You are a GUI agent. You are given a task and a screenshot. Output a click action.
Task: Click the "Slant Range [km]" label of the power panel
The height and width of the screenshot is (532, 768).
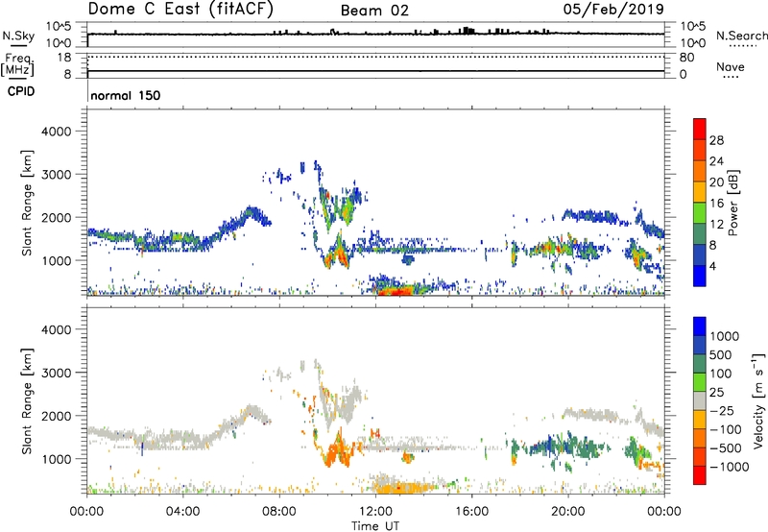27,203
